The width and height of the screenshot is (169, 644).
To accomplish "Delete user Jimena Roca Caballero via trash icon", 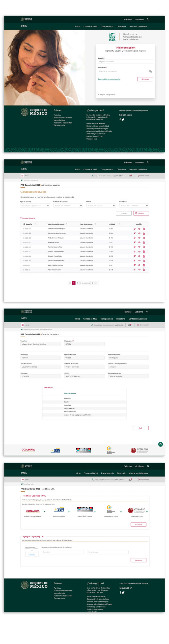I will click(144, 261).
